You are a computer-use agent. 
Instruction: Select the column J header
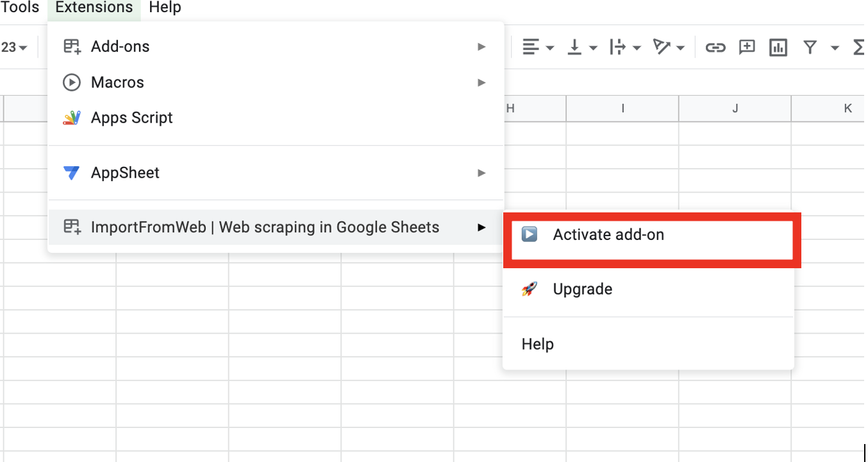734,108
